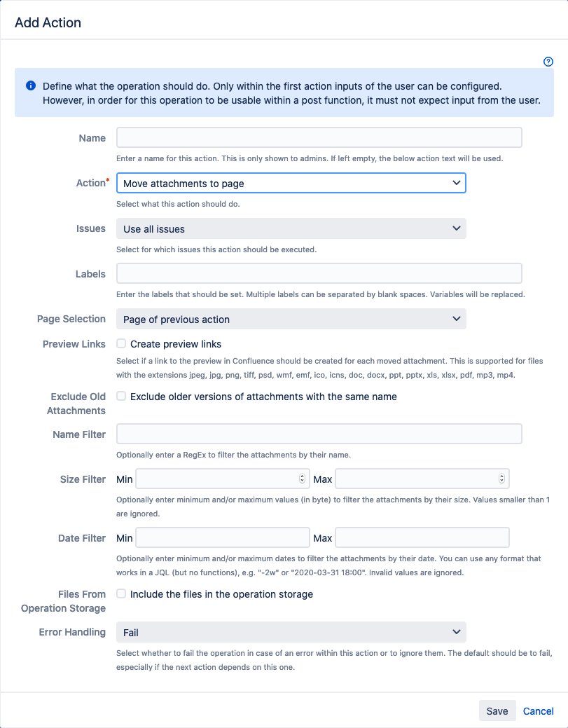Click the Size Filter Min stepper arrows
The image size is (568, 728).
tap(302, 479)
